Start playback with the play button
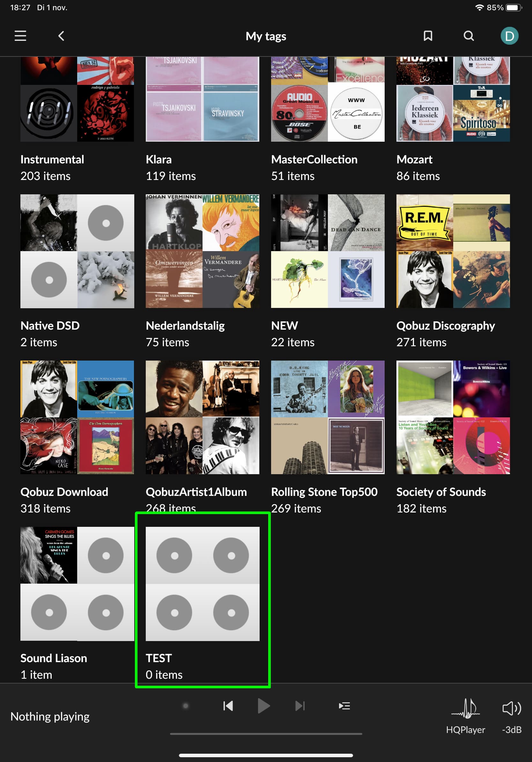The height and width of the screenshot is (762, 532). click(x=264, y=706)
